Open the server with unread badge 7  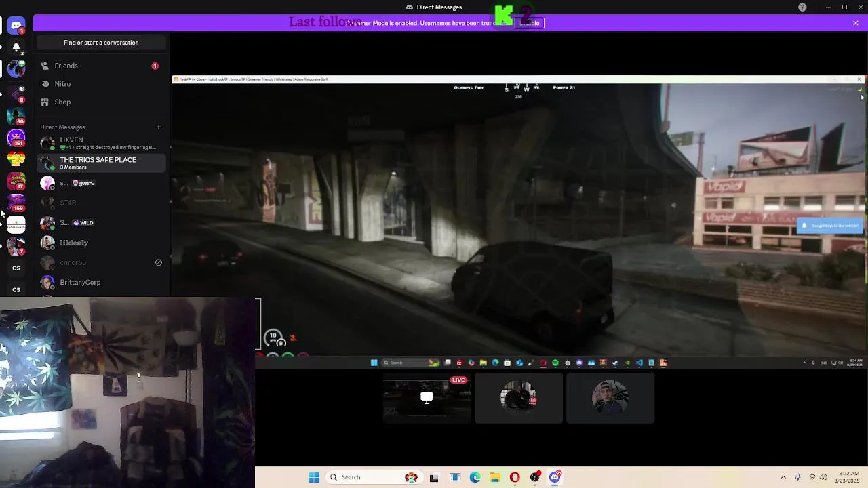(16, 246)
